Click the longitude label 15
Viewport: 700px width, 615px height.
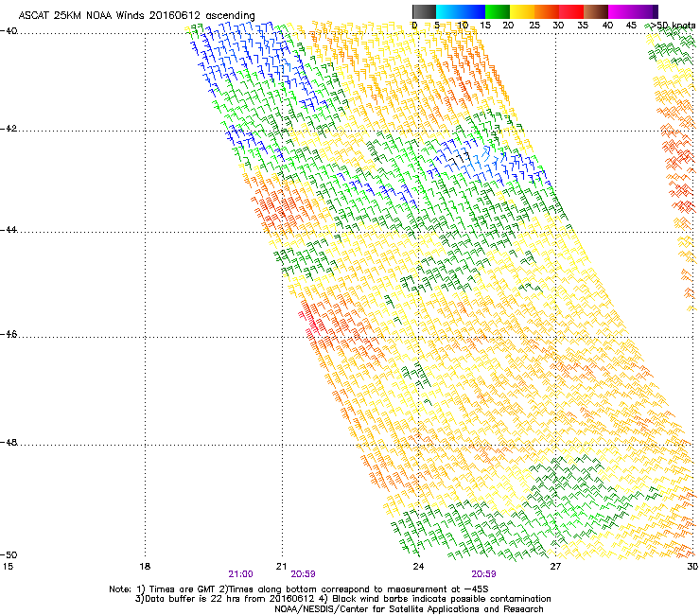(8, 567)
